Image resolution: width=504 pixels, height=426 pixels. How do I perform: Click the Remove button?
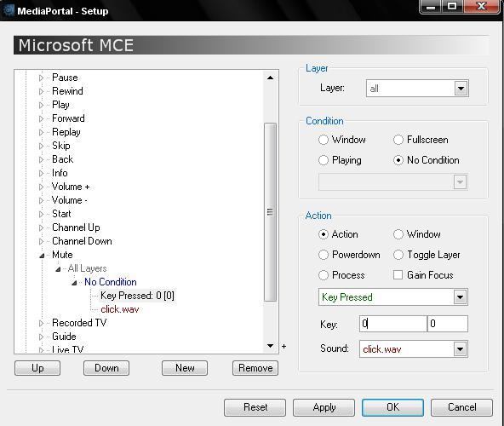click(x=255, y=368)
